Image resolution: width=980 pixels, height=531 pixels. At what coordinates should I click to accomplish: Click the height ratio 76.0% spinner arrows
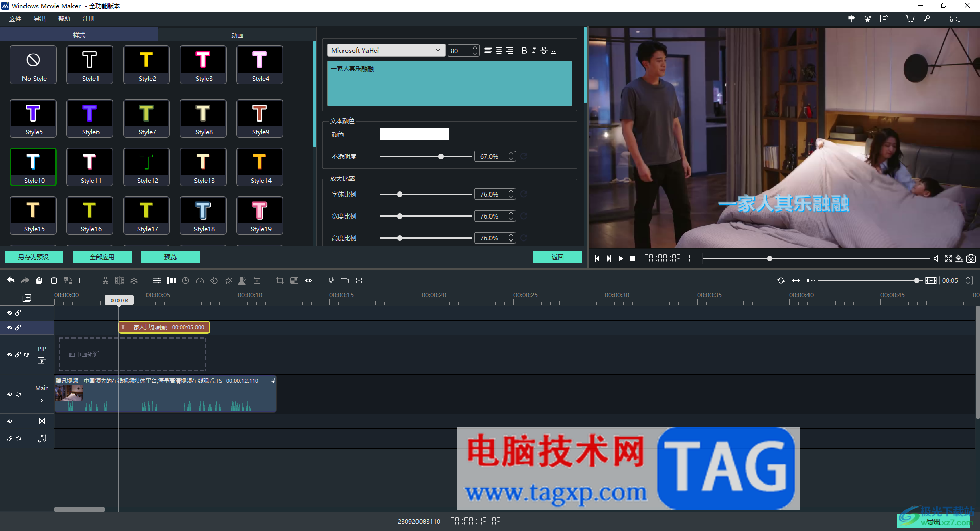511,238
